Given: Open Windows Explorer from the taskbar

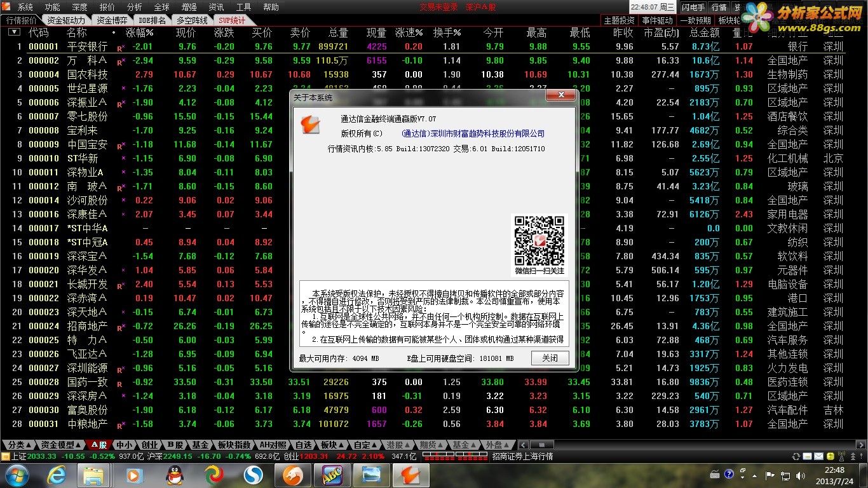Looking at the screenshot, I should [94, 475].
